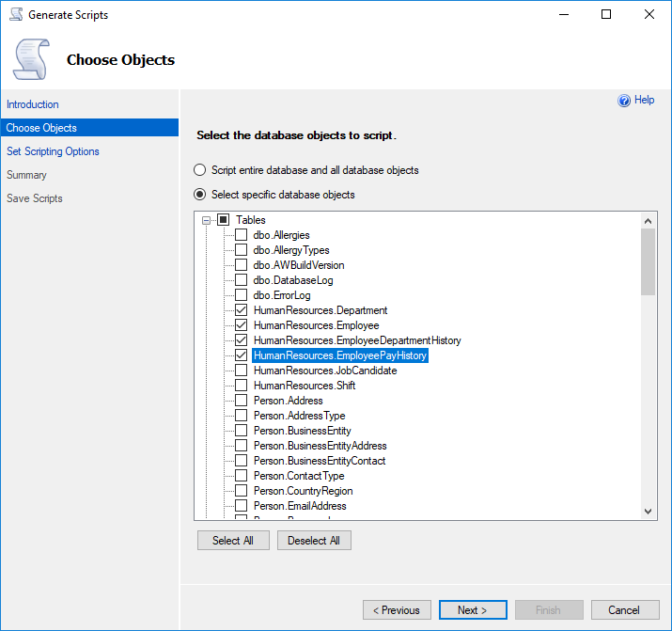Click the object list scrollbar thumb
This screenshot has height=631, width=672.
[648, 262]
